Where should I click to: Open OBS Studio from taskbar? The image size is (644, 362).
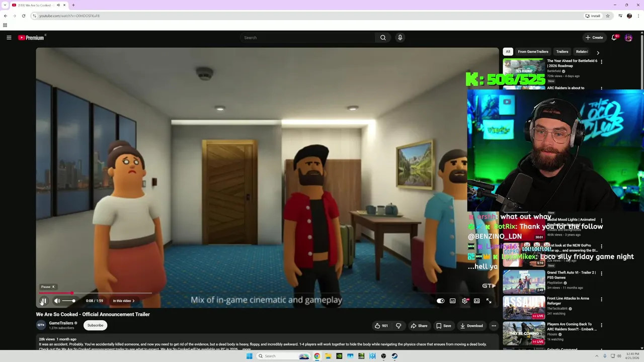pos(383,356)
